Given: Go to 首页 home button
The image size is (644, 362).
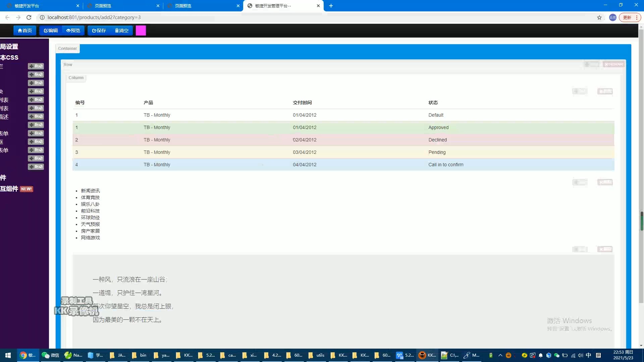Looking at the screenshot, I should tap(25, 31).
